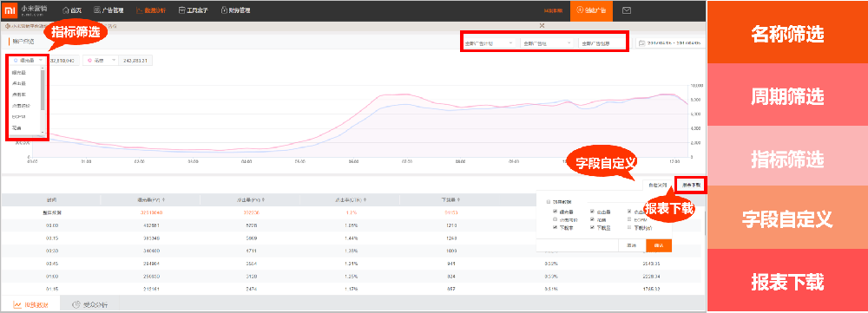Open 财务管理 finance lock icon

[x=223, y=10]
